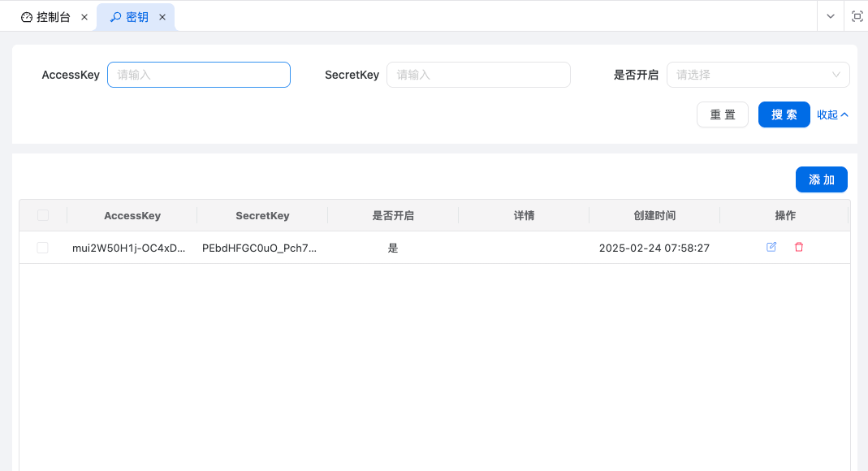
Task: Click the 创建时间 column header
Action: click(654, 215)
